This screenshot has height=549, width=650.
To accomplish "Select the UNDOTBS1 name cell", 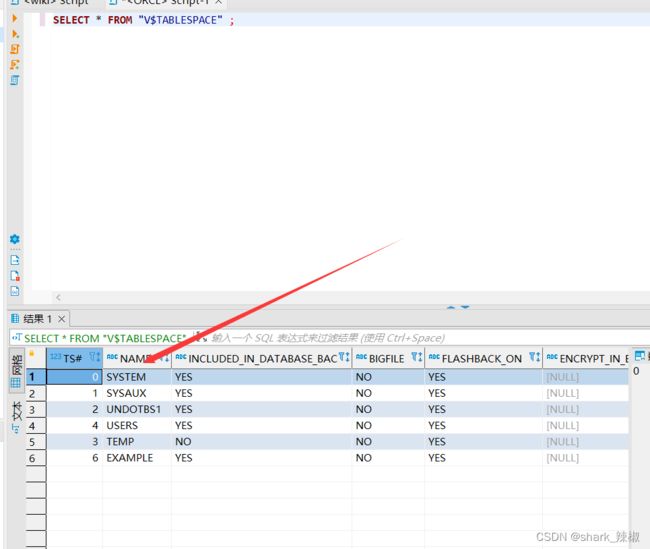I will [x=137, y=409].
